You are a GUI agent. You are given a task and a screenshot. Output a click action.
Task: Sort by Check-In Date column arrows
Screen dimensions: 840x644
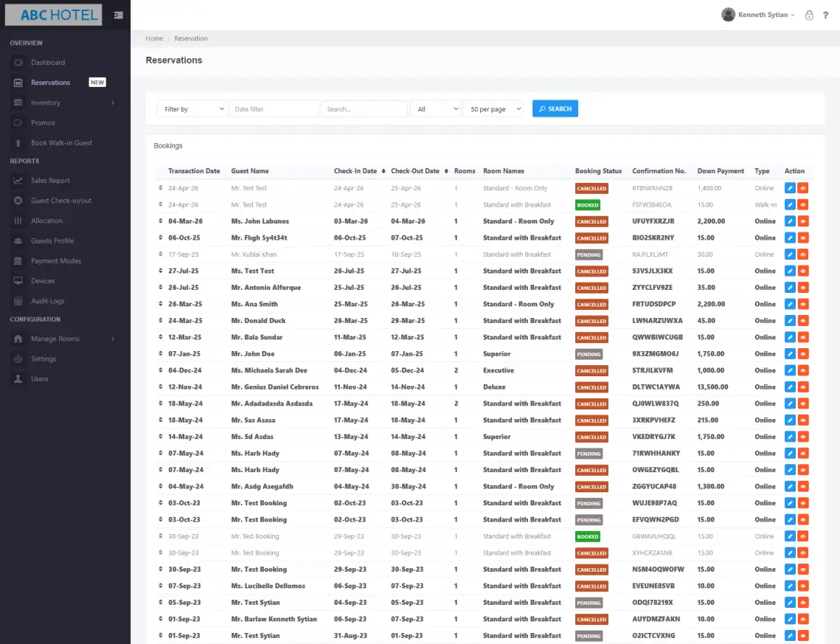(383, 171)
